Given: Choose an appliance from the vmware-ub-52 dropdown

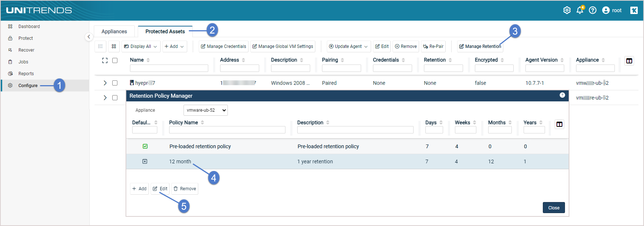Looking at the screenshot, I should (x=206, y=110).
